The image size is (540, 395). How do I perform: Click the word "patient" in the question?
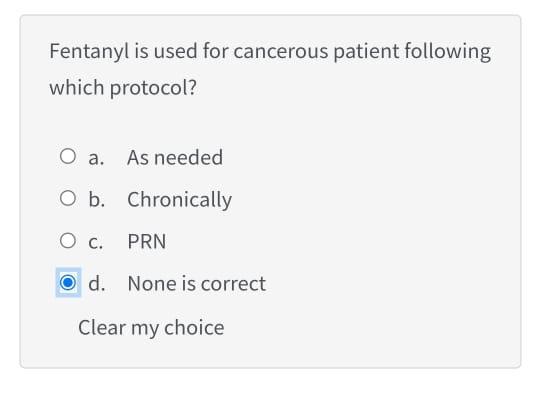click(x=366, y=52)
